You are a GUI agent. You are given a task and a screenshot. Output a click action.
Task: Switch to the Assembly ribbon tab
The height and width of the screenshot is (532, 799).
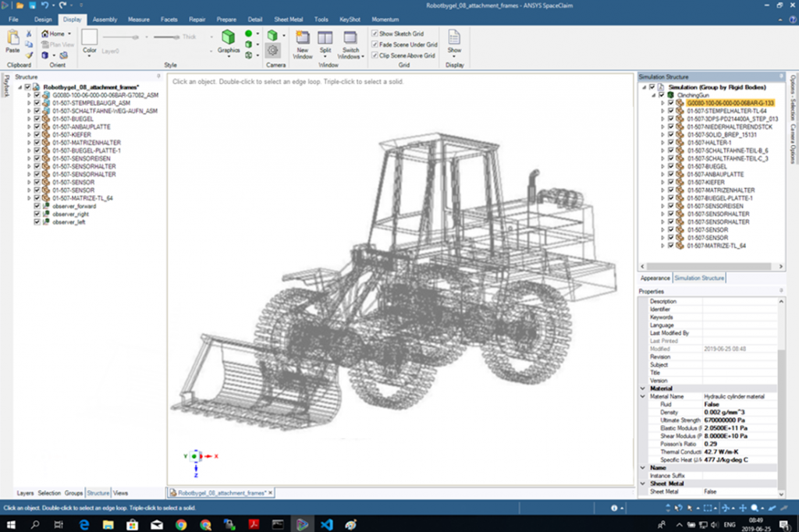pos(105,20)
